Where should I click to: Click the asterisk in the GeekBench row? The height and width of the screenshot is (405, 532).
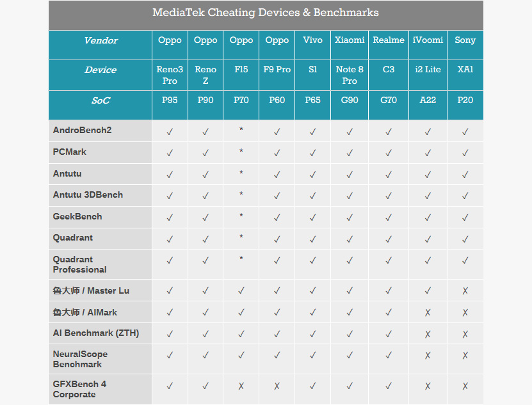pos(241,216)
